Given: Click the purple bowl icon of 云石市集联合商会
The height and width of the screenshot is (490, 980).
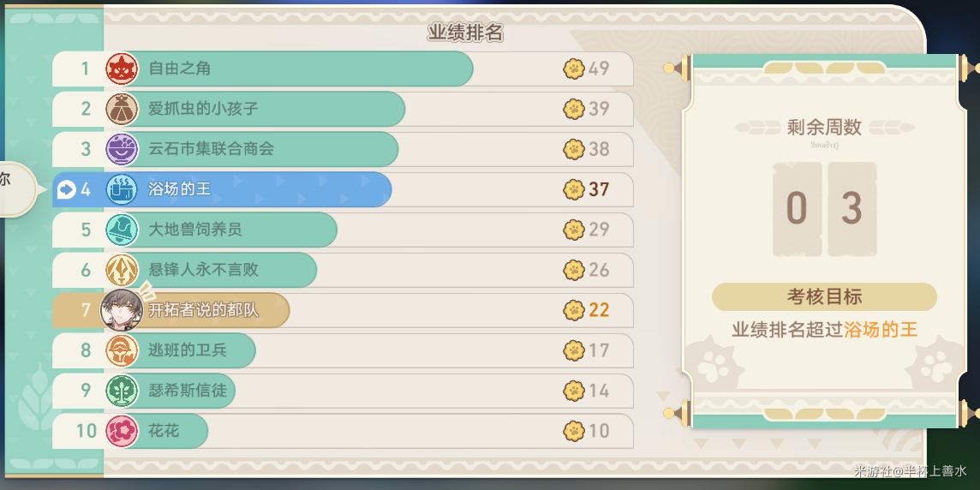Looking at the screenshot, I should click(122, 149).
